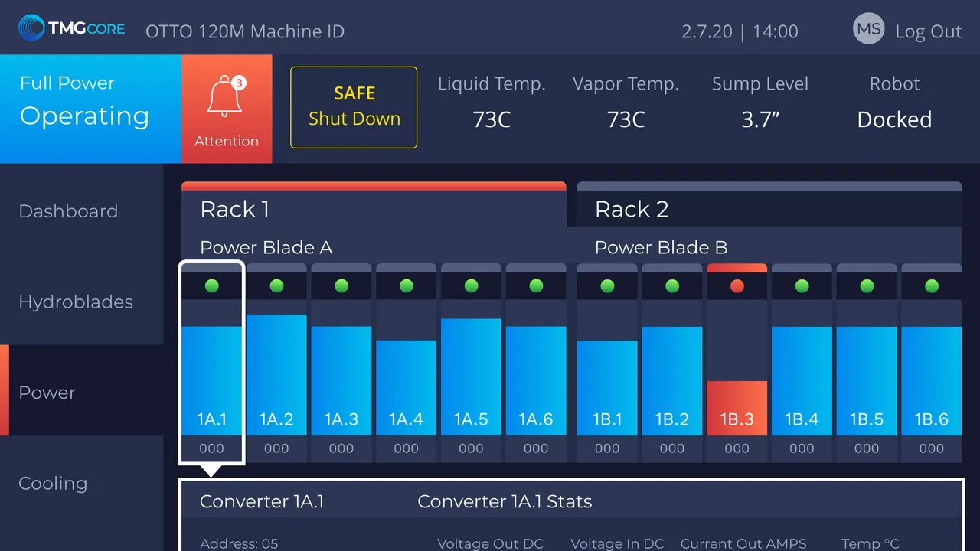
Task: Open the Hydroblades section
Action: 82,302
